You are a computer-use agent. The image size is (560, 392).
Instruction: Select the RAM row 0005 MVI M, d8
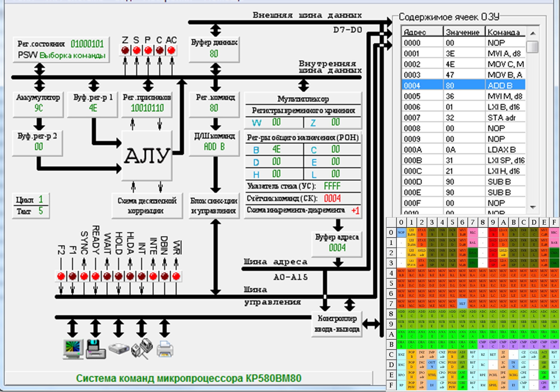(x=463, y=96)
